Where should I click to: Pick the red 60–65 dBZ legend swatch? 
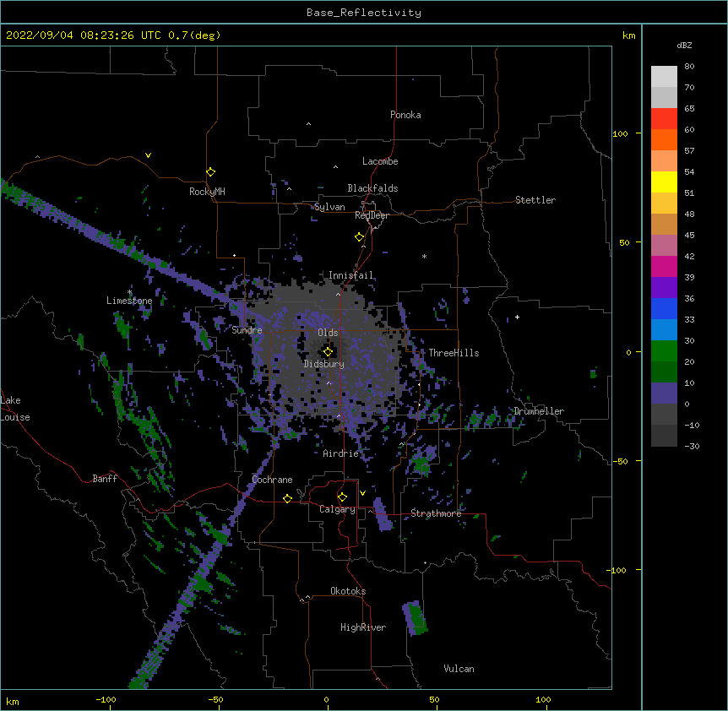(664, 118)
